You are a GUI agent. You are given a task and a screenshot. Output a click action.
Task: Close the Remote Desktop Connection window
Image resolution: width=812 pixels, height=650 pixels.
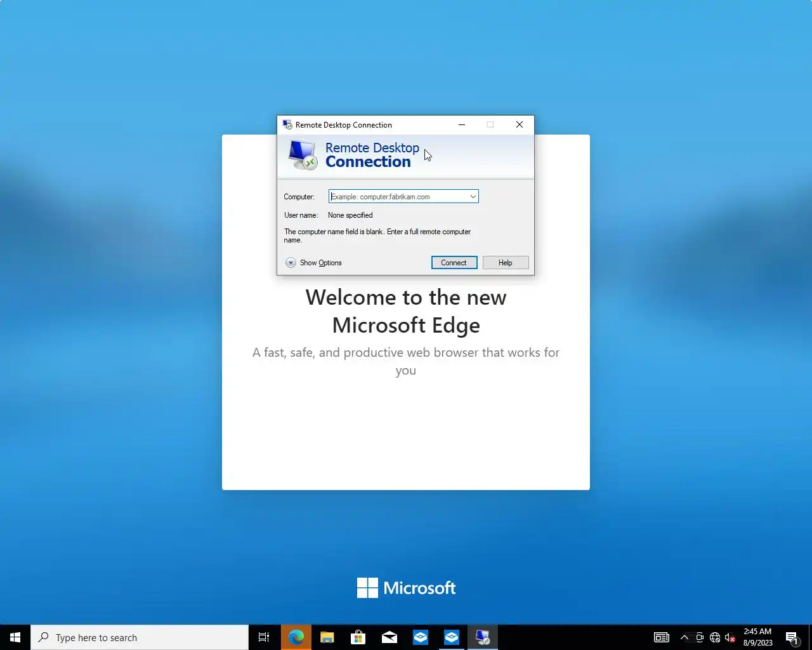pos(520,124)
